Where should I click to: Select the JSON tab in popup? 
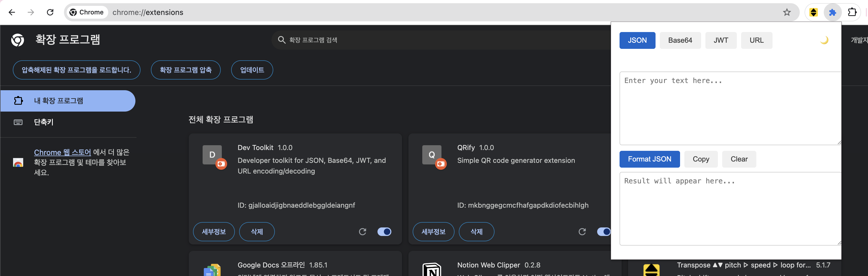tap(637, 41)
